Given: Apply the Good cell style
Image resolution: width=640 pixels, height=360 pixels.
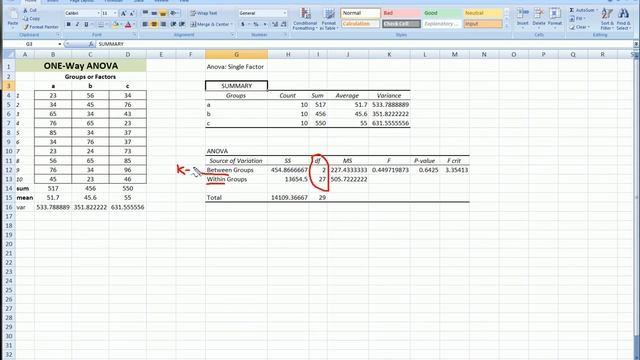Looking at the screenshot, I should point(442,13).
